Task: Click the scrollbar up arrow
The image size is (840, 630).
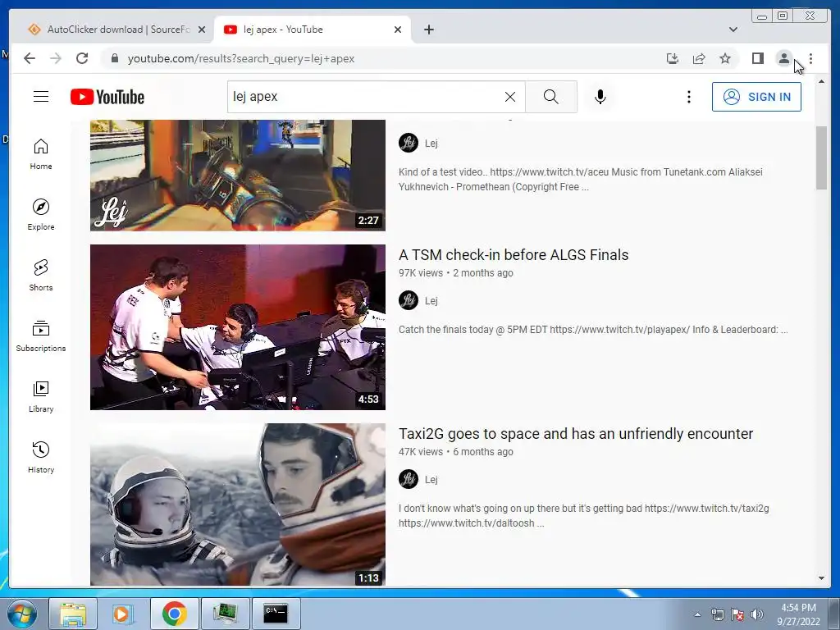Action: click(821, 81)
